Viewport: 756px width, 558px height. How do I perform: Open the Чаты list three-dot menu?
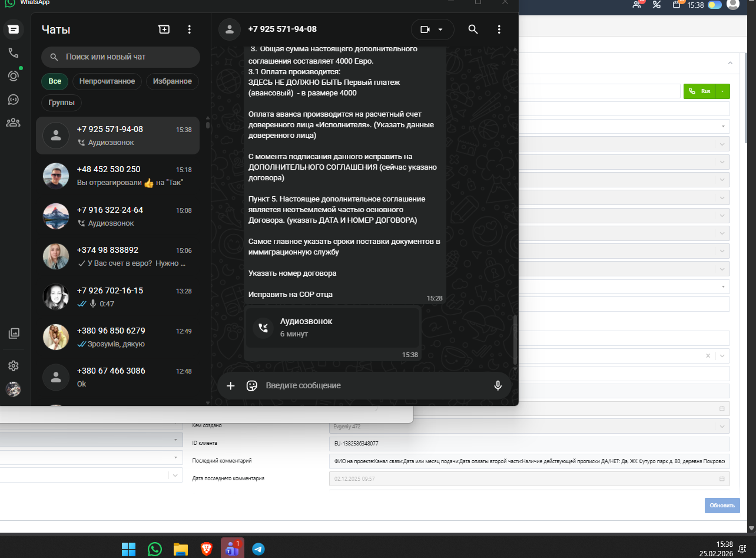pyautogui.click(x=189, y=29)
